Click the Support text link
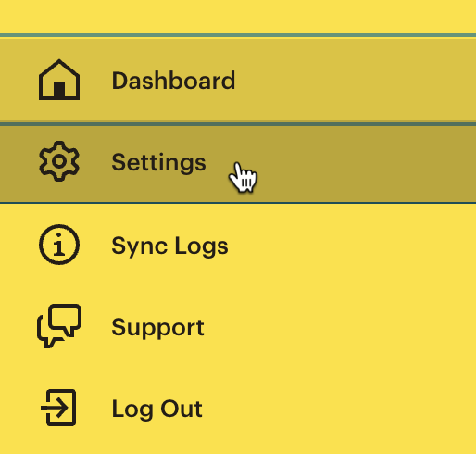This screenshot has width=476, height=454. [157, 328]
